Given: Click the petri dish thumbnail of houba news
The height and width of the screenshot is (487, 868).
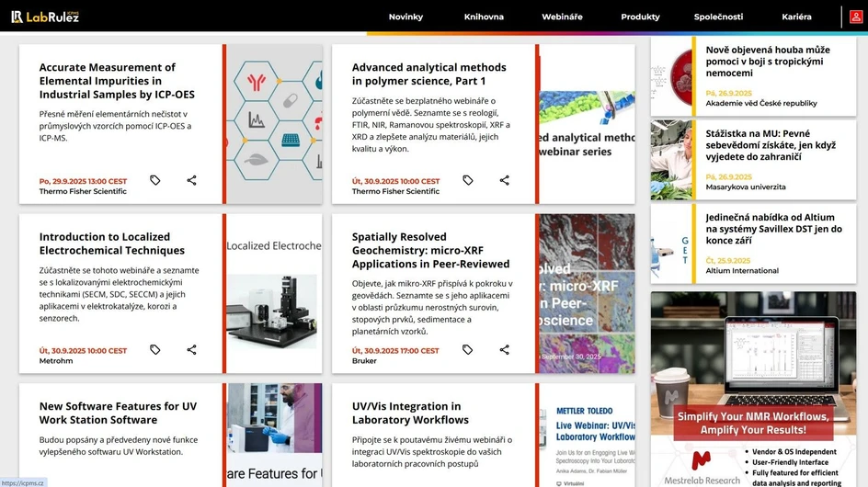Looking at the screenshot, I should pos(671,76).
